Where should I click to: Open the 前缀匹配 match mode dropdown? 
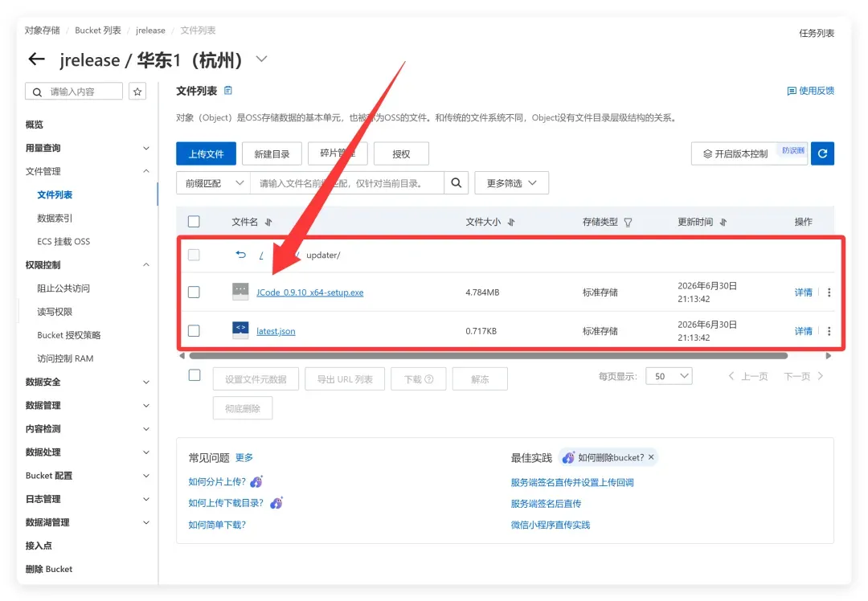214,182
